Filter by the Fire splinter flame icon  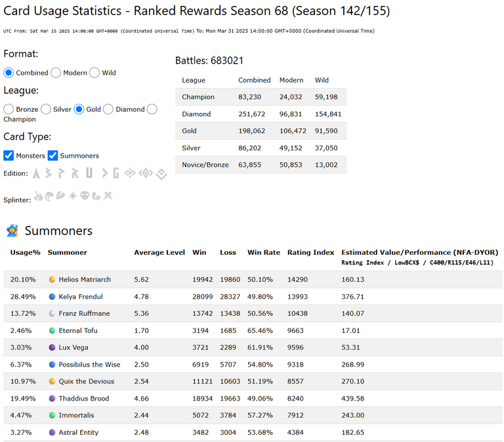click(x=39, y=196)
